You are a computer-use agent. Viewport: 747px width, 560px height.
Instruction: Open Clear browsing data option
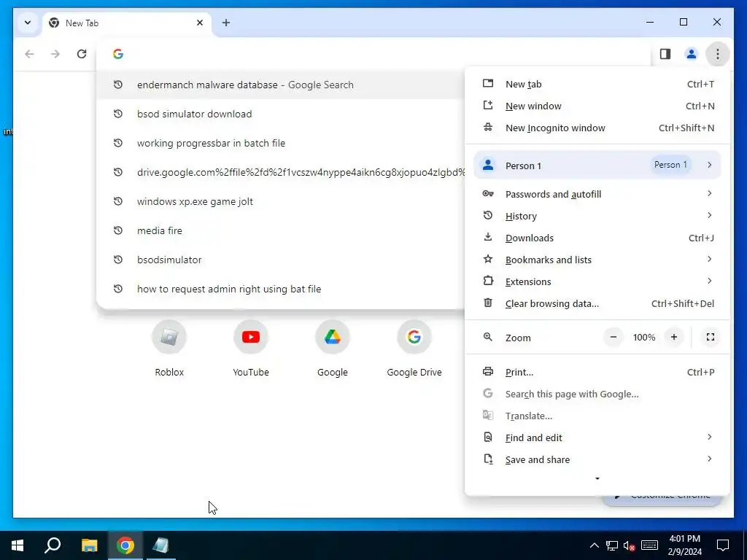[x=597, y=304]
